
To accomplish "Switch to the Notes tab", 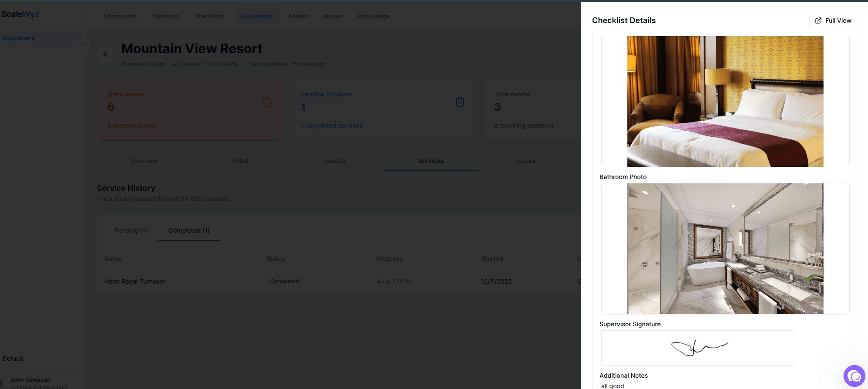I will pyautogui.click(x=240, y=161).
